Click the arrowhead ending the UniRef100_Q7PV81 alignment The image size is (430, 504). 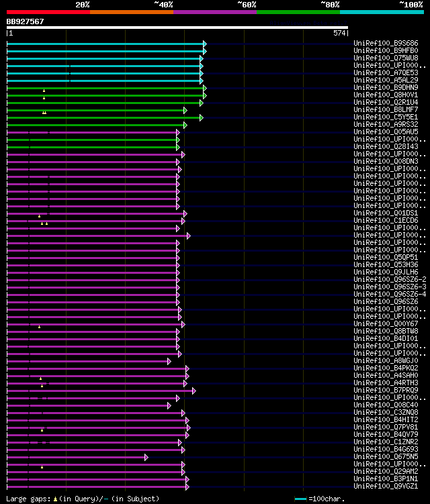click(189, 427)
